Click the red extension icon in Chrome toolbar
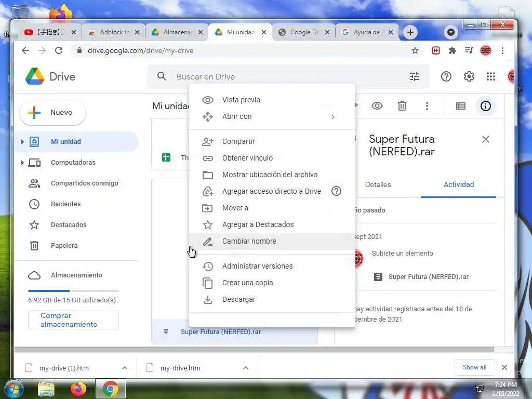 pos(436,50)
